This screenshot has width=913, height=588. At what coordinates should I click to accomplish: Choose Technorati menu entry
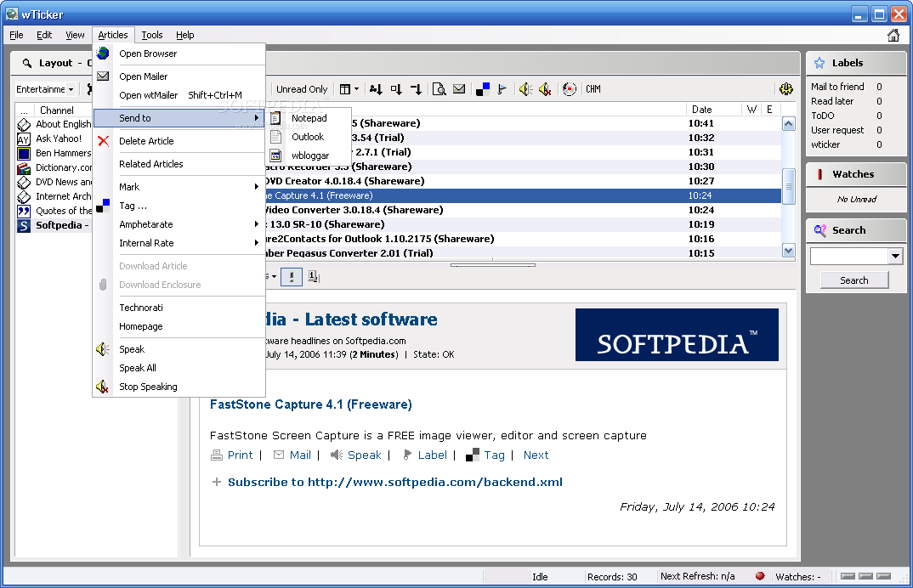pos(179,308)
